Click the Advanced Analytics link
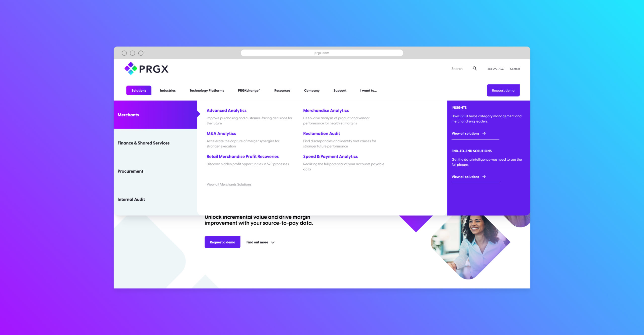Image resolution: width=644 pixels, height=335 pixels. (226, 110)
